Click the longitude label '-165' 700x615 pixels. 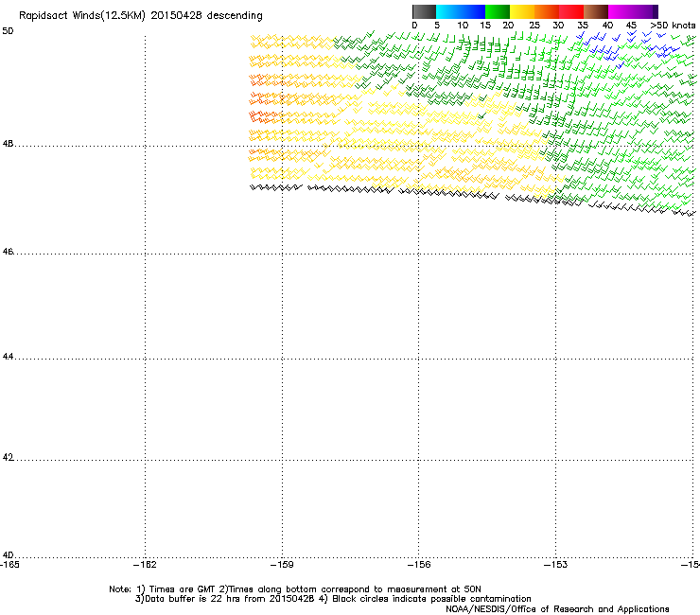pyautogui.click(x=9, y=565)
